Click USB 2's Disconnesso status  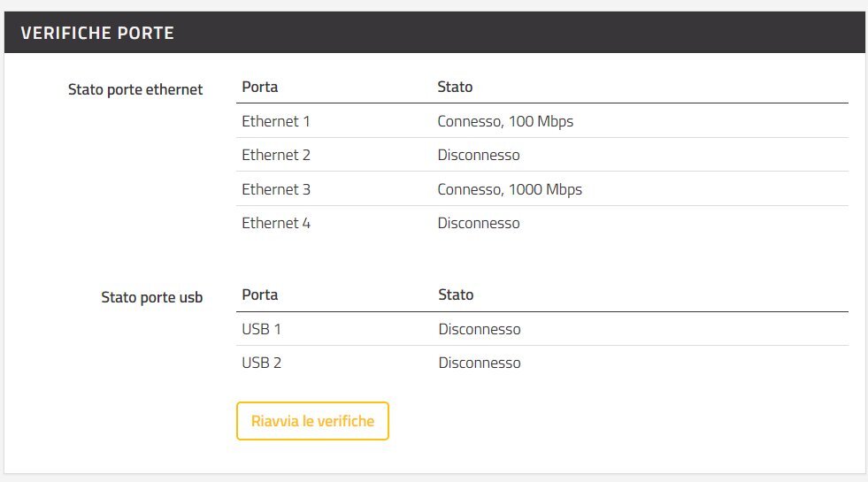tap(480, 363)
